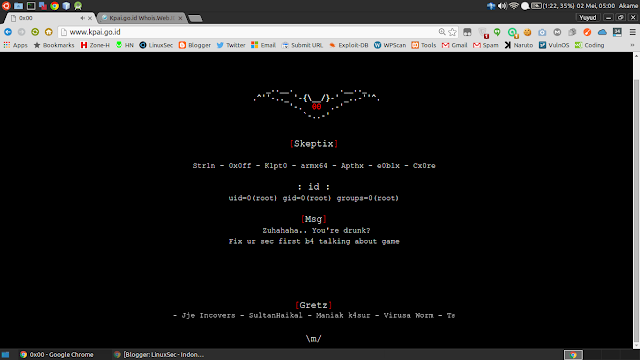This screenshot has width=640, height=360.
Task: Switch to the Blogger: LinuxSec taskbar window
Action: click(159, 355)
